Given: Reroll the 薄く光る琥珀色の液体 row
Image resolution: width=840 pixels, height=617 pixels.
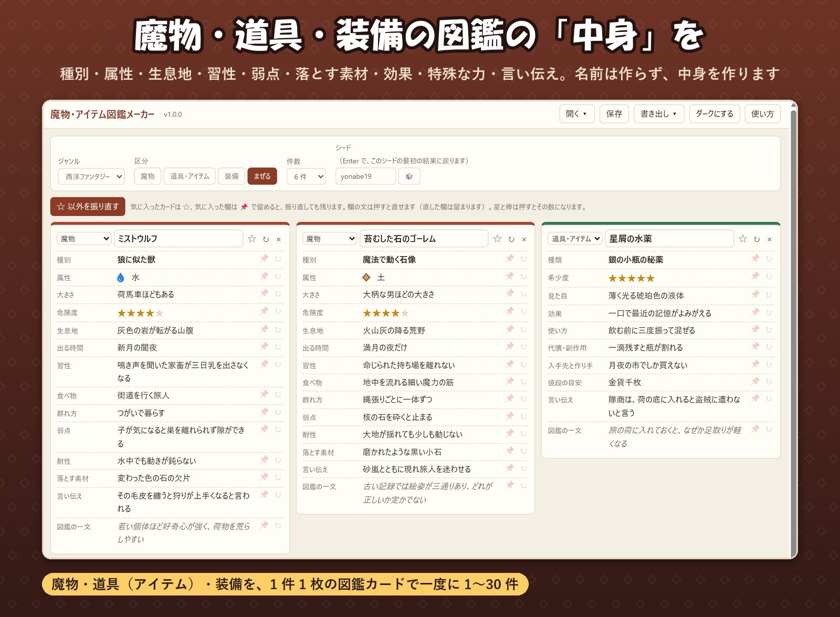Looking at the screenshot, I should [x=769, y=295].
